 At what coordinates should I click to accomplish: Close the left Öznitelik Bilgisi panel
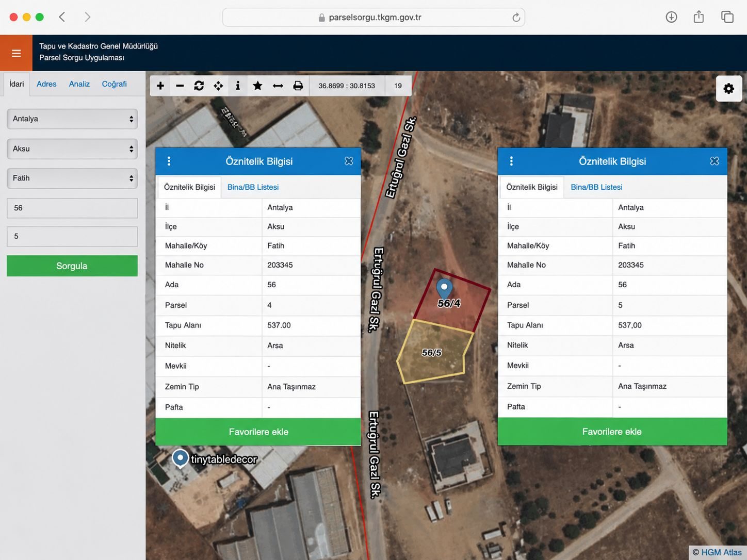(x=349, y=161)
